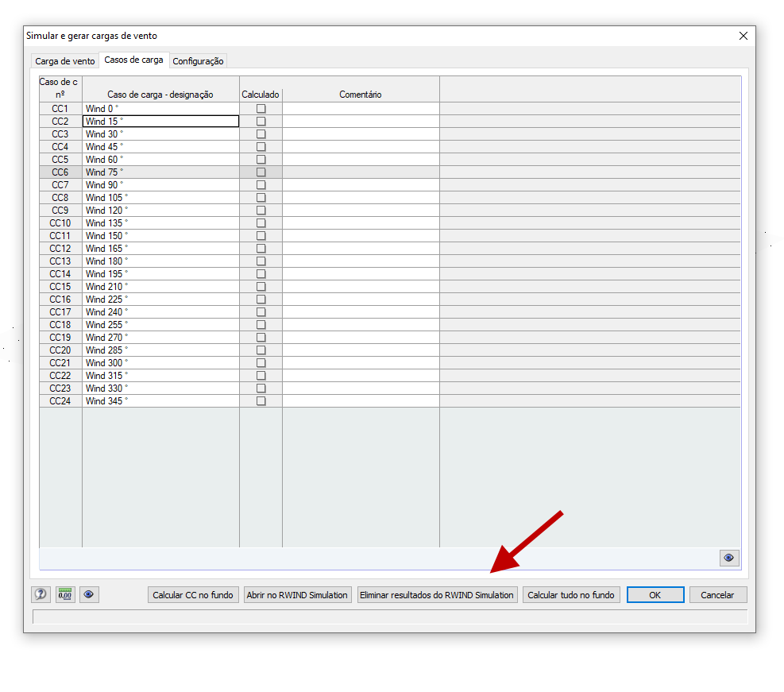
Task: Click Eliminar resultados do RWIND Simulation
Action: pyautogui.click(x=437, y=594)
